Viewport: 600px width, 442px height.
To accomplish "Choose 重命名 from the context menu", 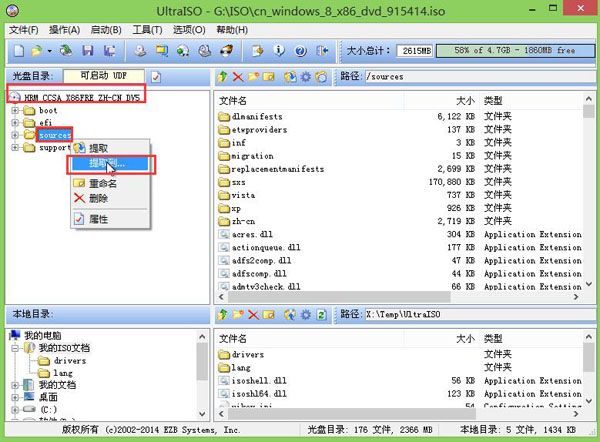I will tap(110, 183).
